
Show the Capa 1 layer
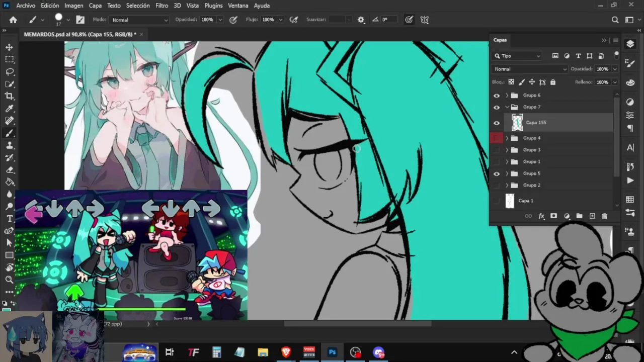click(x=497, y=201)
